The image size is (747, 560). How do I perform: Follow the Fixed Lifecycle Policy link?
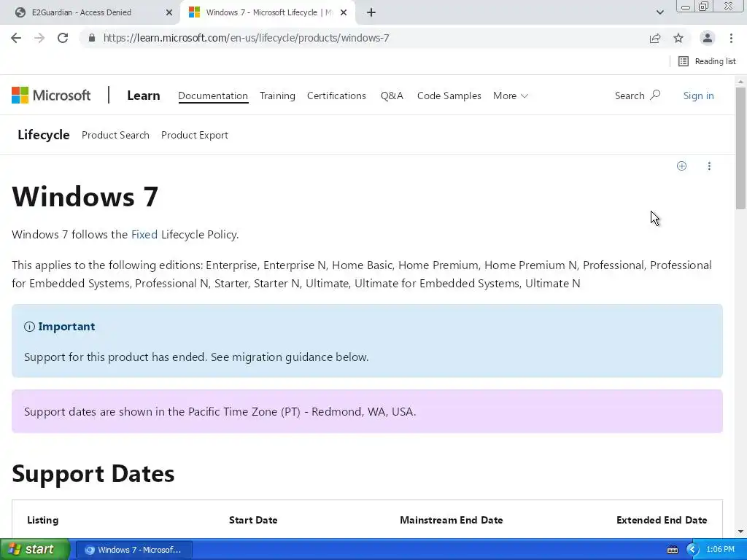coord(144,234)
